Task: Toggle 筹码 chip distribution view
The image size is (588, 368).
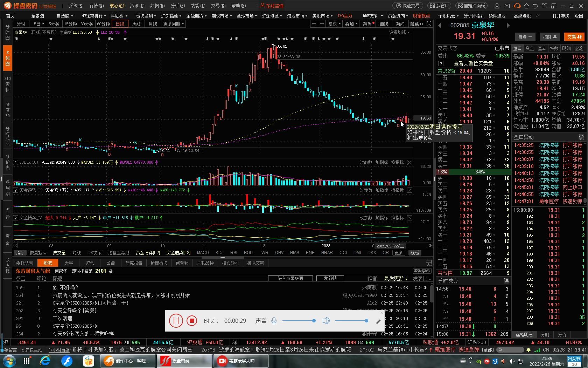Action: pyautogui.click(x=368, y=24)
